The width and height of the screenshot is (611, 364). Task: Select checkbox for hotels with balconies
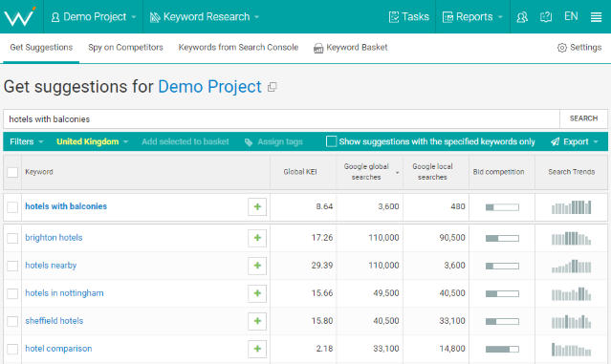click(12, 207)
